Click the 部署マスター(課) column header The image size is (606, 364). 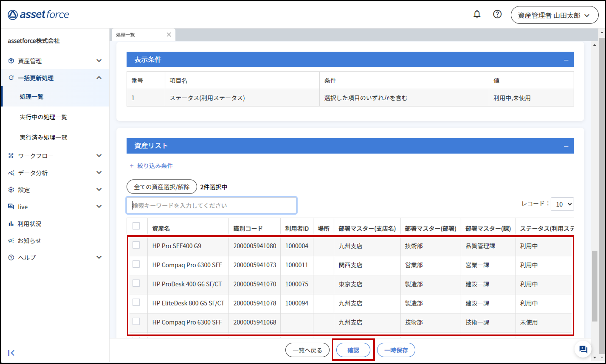488,229
